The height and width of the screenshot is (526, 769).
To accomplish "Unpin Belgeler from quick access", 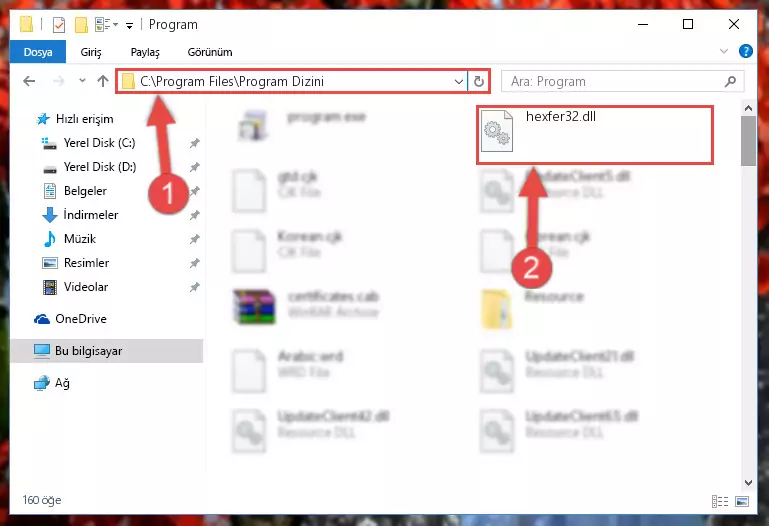I will (x=195, y=191).
